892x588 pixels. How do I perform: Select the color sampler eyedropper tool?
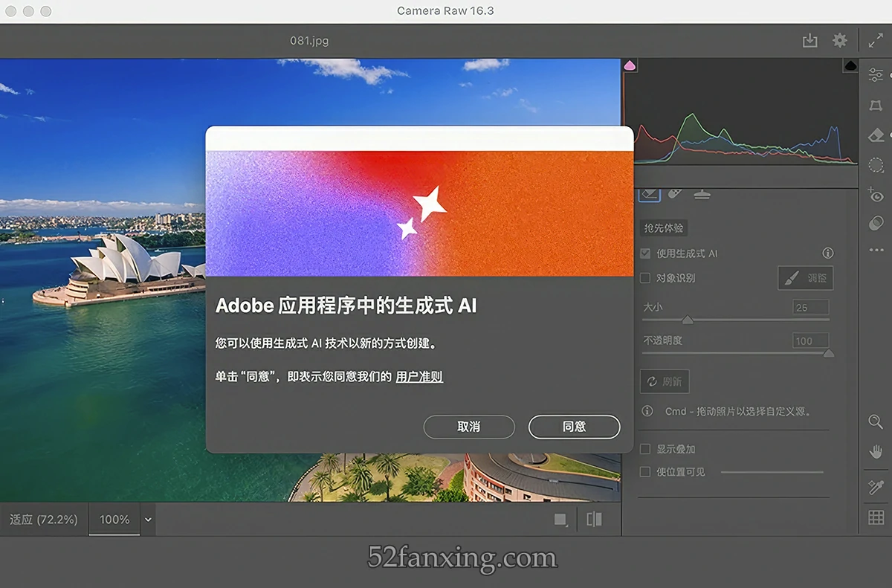tap(876, 487)
